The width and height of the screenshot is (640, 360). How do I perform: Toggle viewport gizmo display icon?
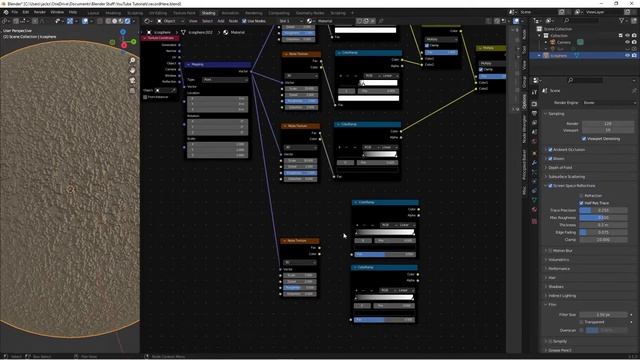(70, 21)
